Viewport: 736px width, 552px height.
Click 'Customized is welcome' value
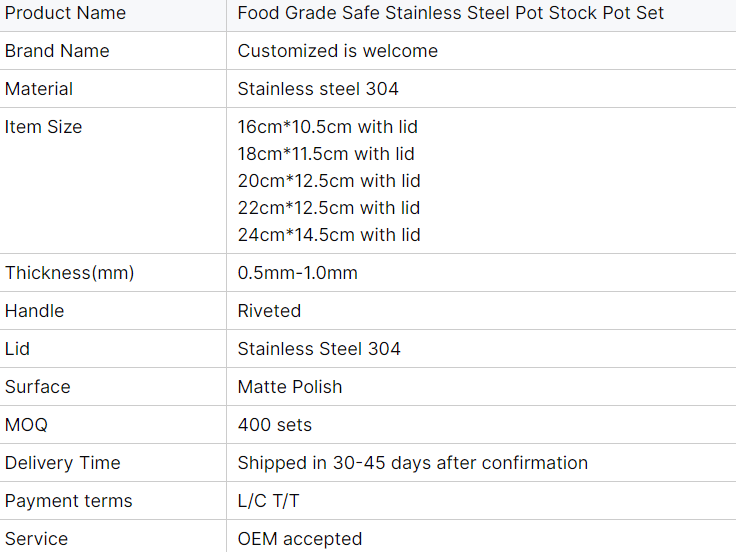(337, 51)
